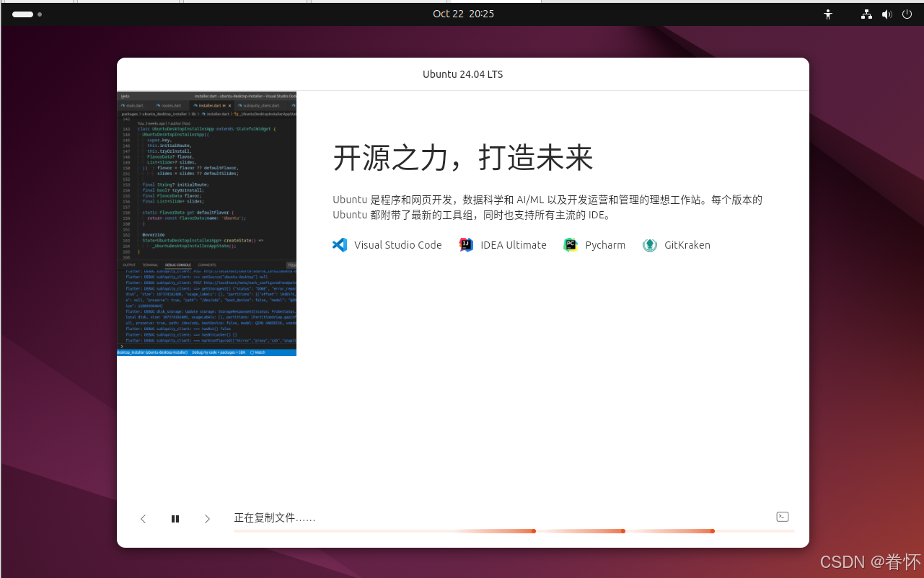
Task: Click the Visual Studio Code icon
Action: (x=340, y=245)
